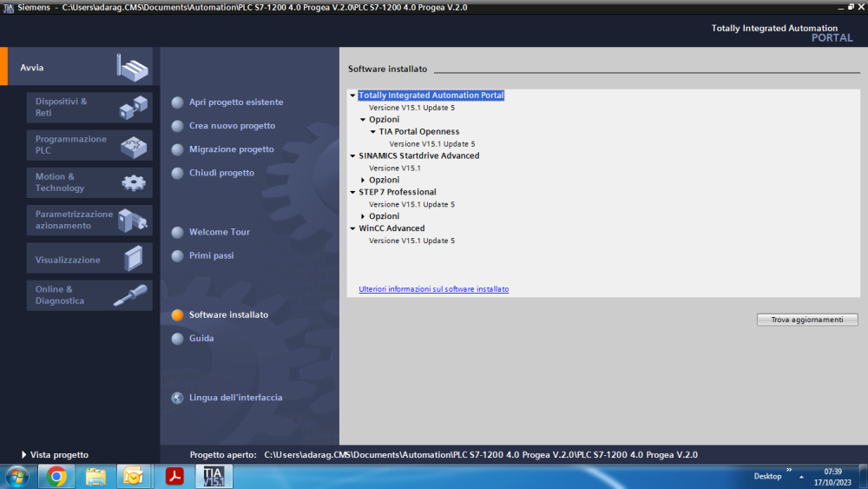This screenshot has height=489, width=868.
Task: Select TIA Portal Openness tree item
Action: pos(419,132)
